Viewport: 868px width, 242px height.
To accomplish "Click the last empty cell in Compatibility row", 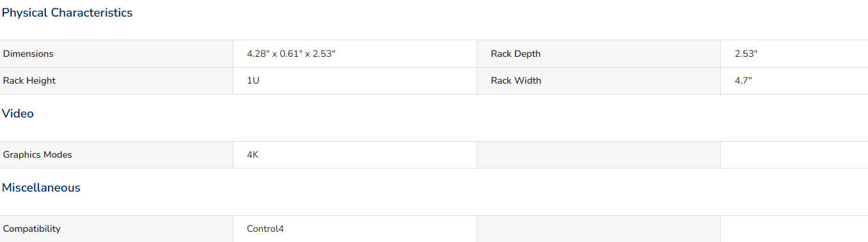I will [x=794, y=229].
